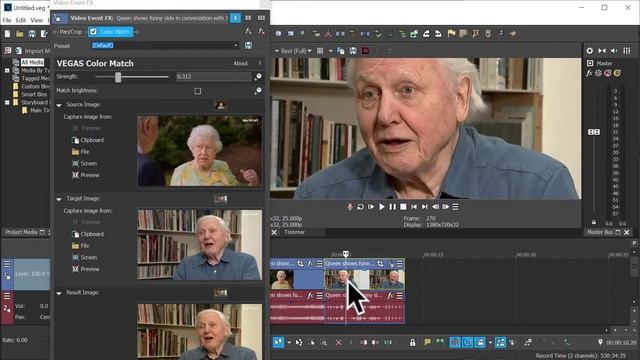Click event FX icon on second video clip
640x360 pixels.
click(x=390, y=264)
